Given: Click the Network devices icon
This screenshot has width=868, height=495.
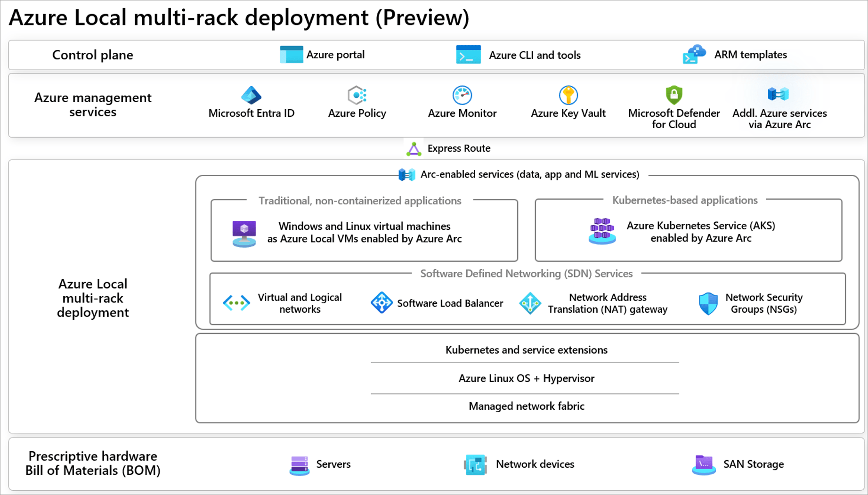Looking at the screenshot, I should click(x=475, y=465).
